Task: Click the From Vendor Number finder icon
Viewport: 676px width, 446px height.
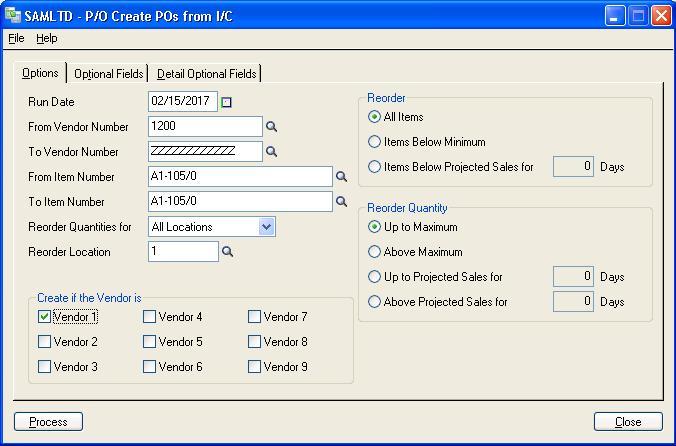Action: (x=271, y=127)
